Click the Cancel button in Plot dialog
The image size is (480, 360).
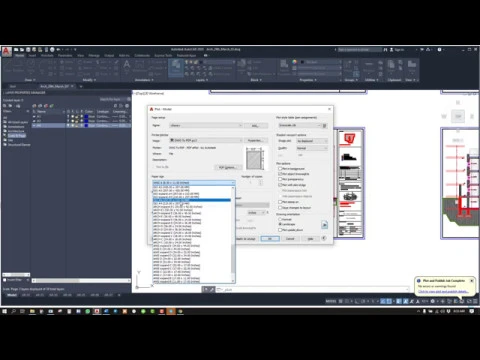click(x=290, y=239)
